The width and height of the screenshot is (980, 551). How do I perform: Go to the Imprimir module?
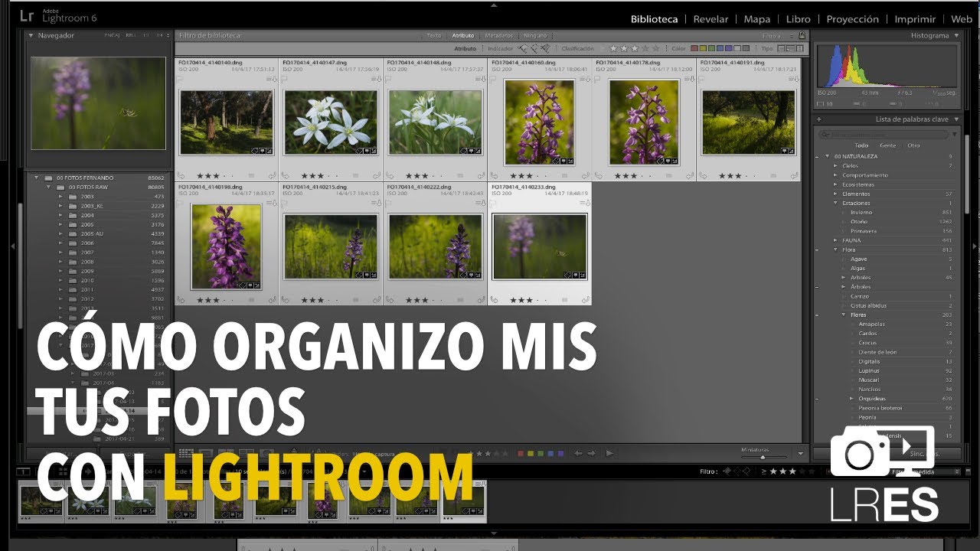point(915,19)
